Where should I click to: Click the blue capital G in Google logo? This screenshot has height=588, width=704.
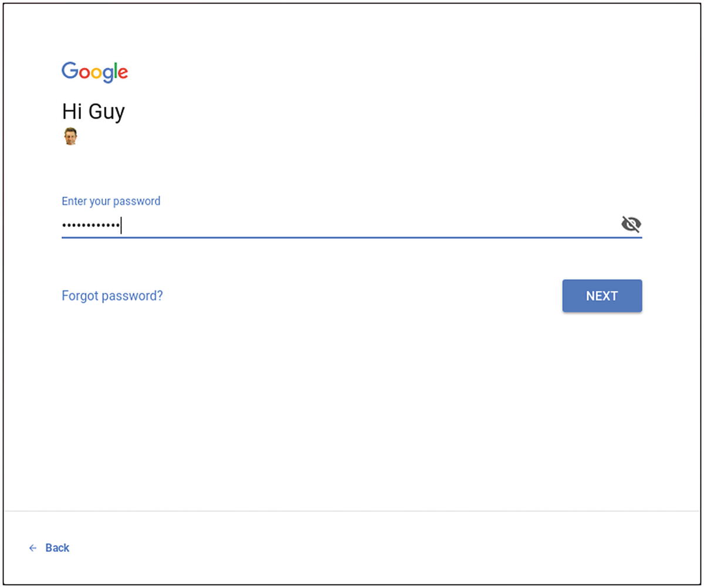pos(70,70)
